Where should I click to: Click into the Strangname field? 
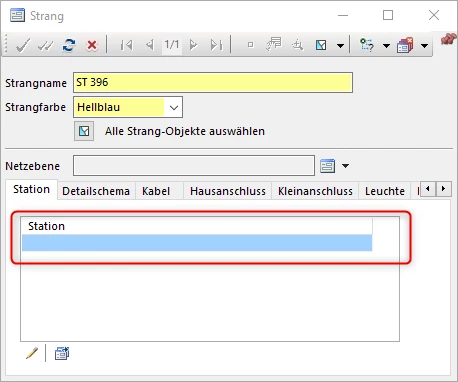(213, 82)
